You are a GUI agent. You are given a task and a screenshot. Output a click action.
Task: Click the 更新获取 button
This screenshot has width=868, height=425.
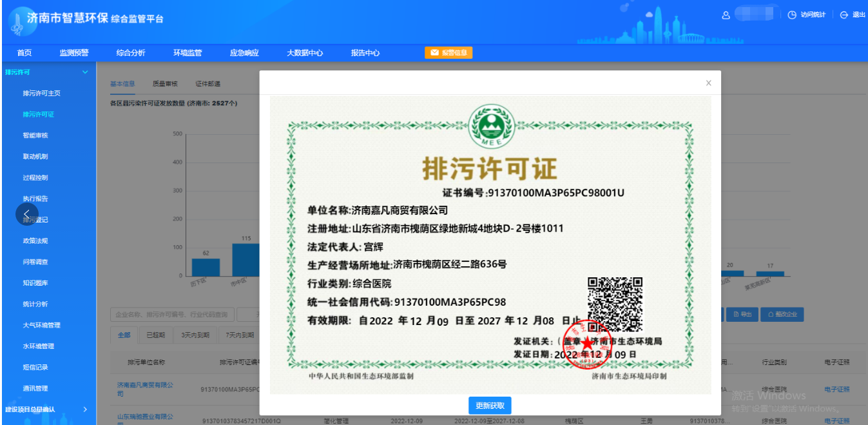pyautogui.click(x=490, y=406)
